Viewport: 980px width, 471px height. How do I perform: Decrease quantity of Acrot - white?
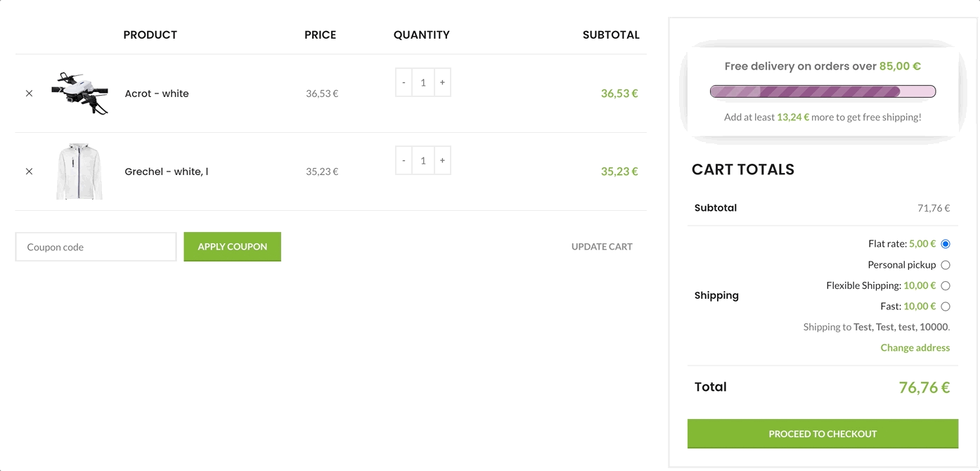(x=404, y=82)
